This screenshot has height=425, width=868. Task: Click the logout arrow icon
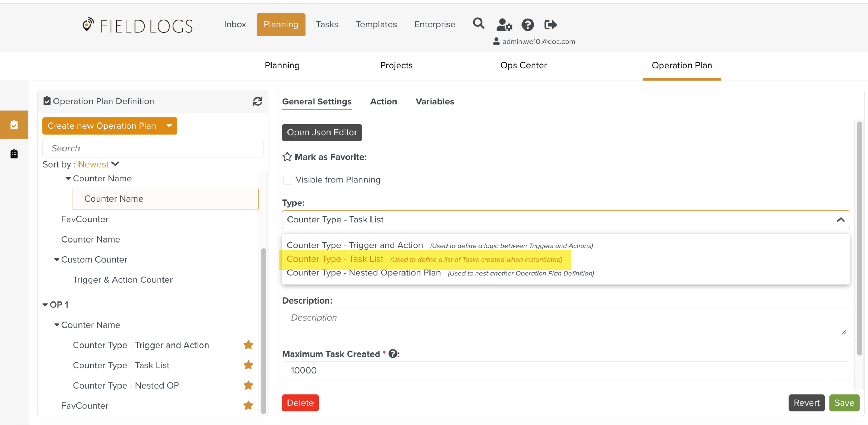[550, 25]
